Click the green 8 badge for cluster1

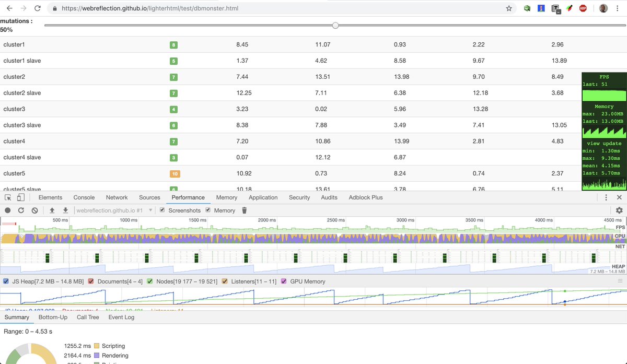pos(174,45)
